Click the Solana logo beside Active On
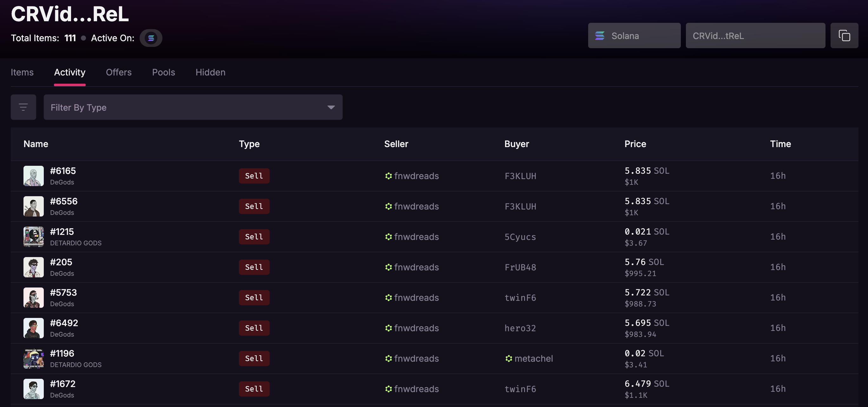The height and width of the screenshot is (407, 868). click(x=151, y=38)
